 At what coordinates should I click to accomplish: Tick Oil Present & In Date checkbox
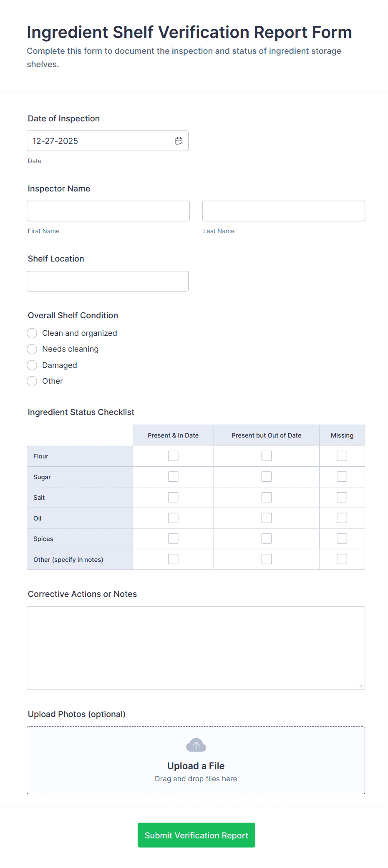pyautogui.click(x=173, y=518)
